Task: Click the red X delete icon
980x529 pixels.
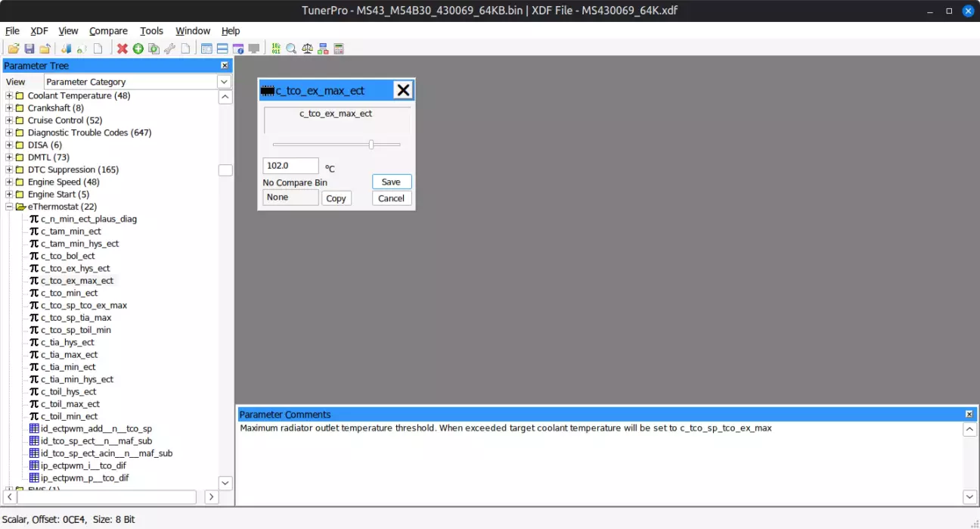Action: [x=122, y=49]
